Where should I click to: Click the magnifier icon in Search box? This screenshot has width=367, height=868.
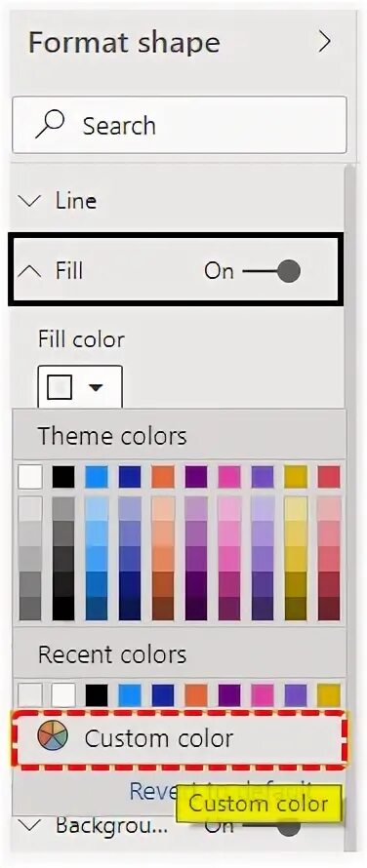[x=50, y=124]
